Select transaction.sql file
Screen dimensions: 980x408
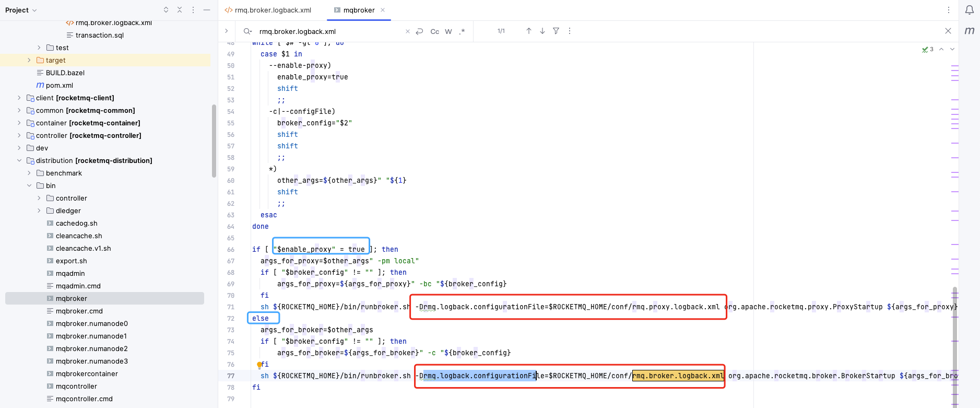pos(100,35)
